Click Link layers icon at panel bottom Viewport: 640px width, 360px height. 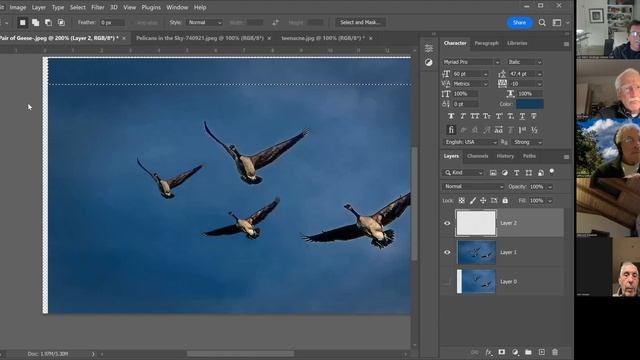(475, 352)
